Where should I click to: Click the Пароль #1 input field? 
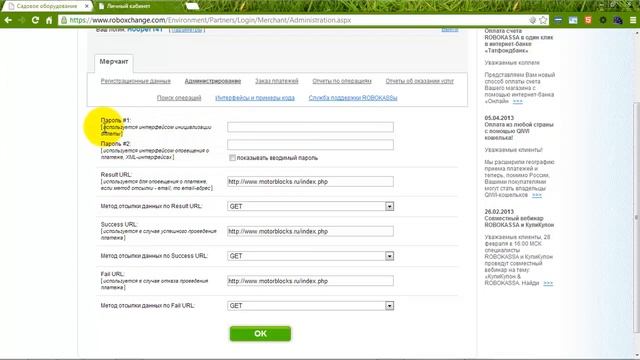click(x=310, y=127)
